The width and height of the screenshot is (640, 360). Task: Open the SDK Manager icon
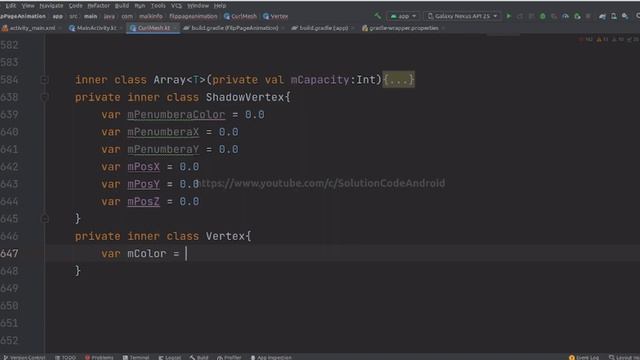625,16
